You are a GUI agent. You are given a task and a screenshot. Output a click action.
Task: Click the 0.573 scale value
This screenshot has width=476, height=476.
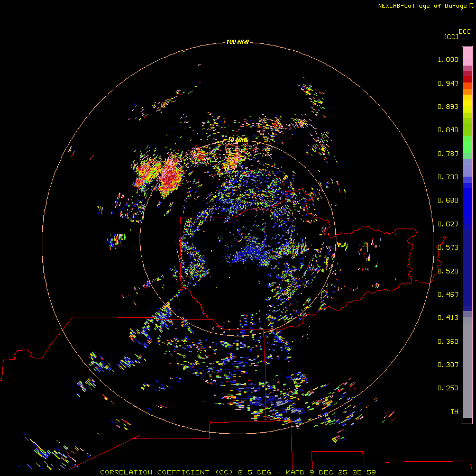tap(448, 248)
